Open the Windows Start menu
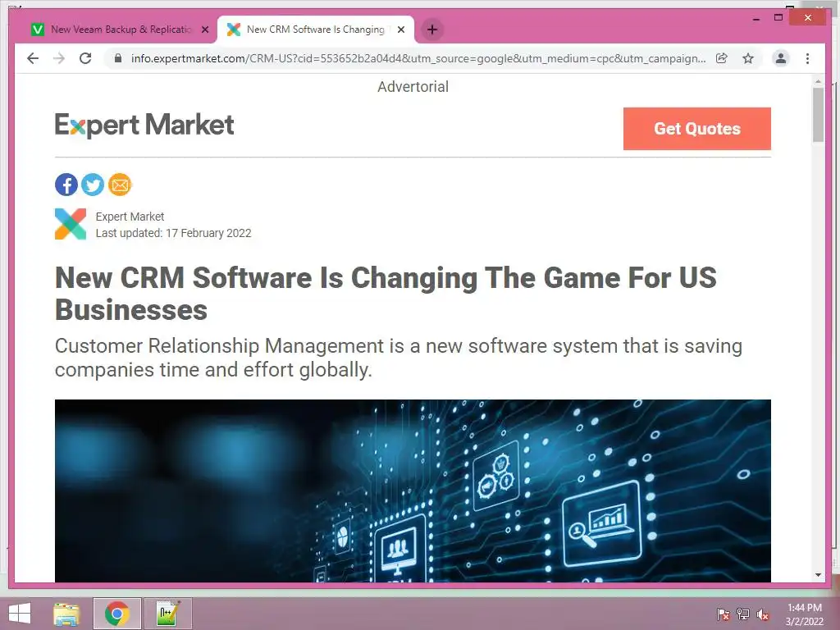Screen dimensions: 840x630 [x=20, y=614]
